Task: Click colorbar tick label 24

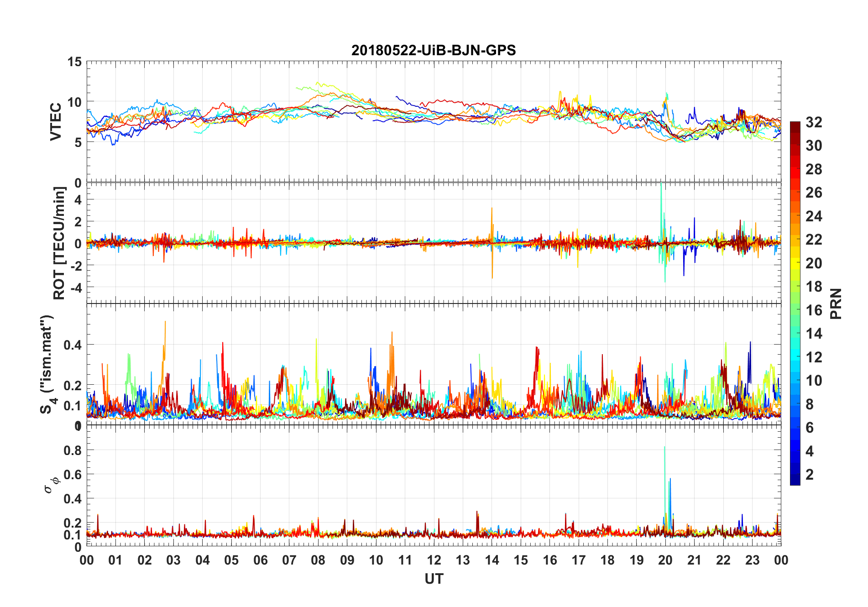Action: click(814, 216)
